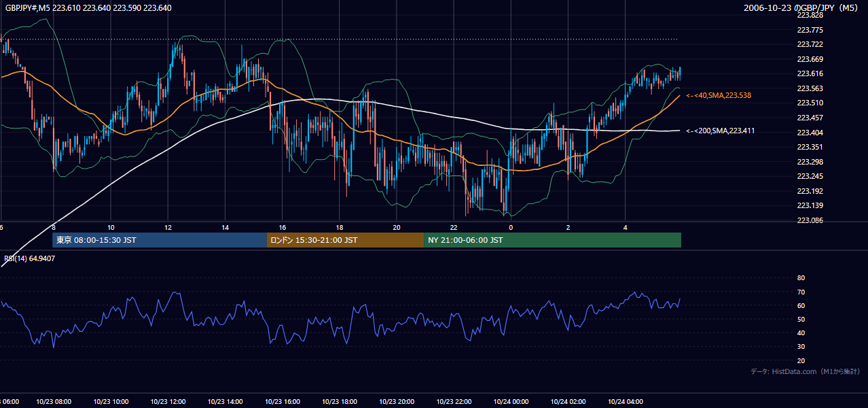Click the 10/24 04:00 date label
Screen dimensions: 868x408
[625, 401]
